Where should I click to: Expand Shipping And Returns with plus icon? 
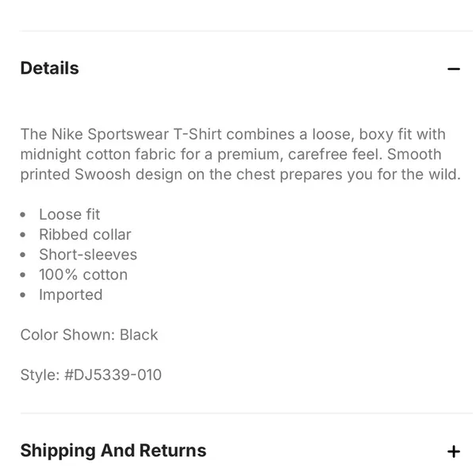453,451
